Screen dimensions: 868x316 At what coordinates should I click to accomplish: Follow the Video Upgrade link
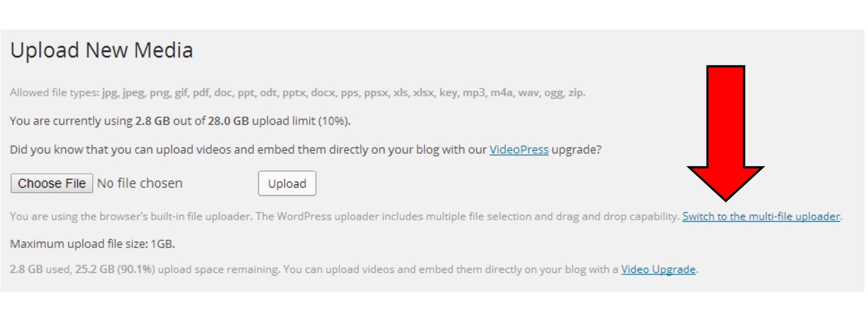tap(658, 270)
